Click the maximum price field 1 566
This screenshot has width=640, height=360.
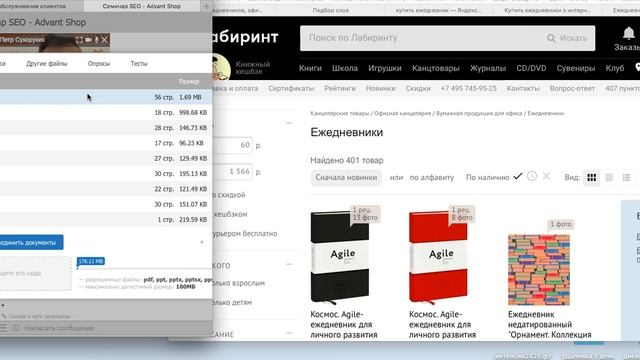[x=233, y=171]
